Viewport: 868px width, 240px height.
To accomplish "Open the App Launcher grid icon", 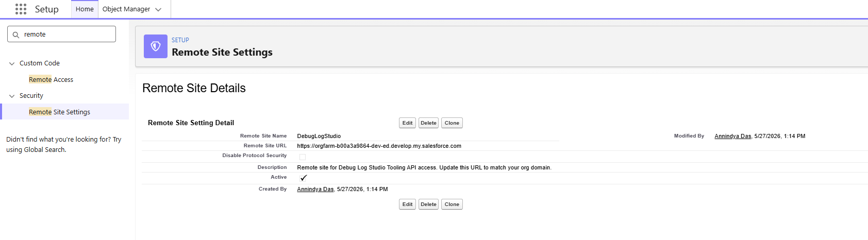I will [21, 9].
